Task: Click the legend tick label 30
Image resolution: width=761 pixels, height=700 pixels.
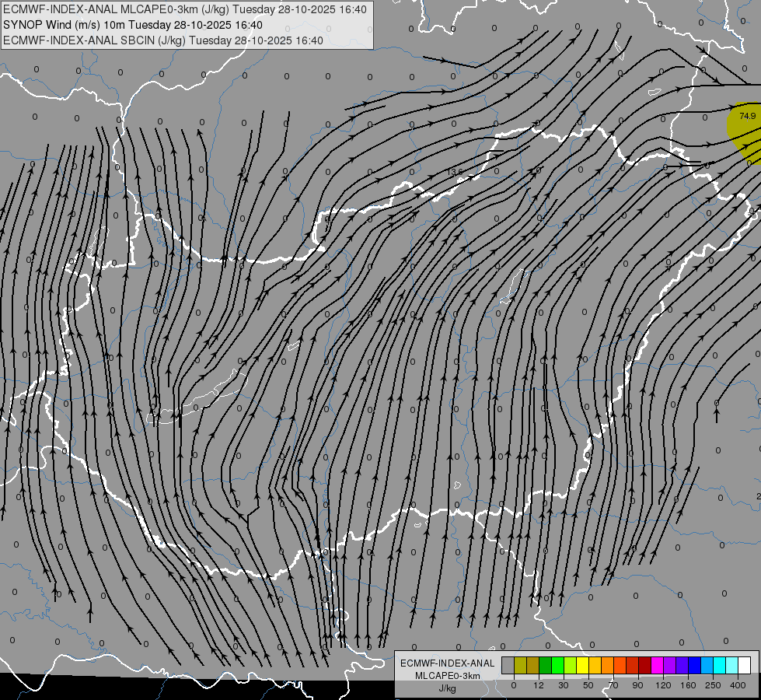Action: [564, 685]
